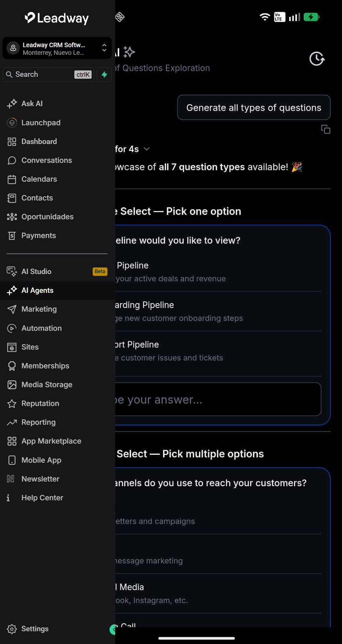Click the green lightning bolt quick-action icon
Image resolution: width=342 pixels, height=644 pixels.
(104, 74)
